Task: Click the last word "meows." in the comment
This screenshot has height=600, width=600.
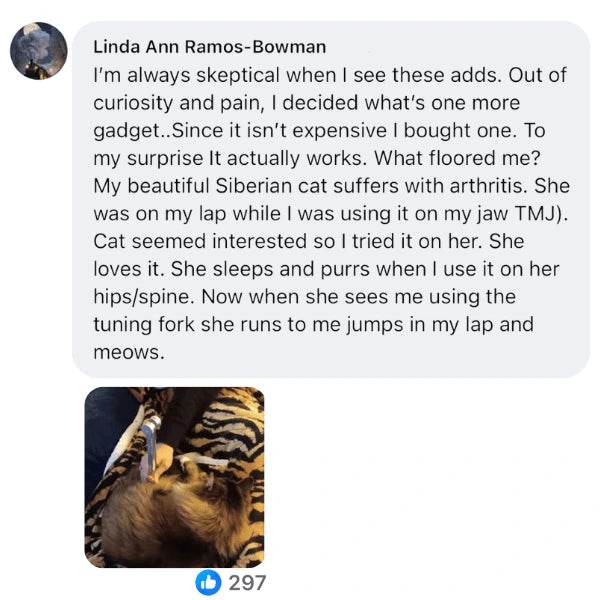Action: (x=129, y=352)
